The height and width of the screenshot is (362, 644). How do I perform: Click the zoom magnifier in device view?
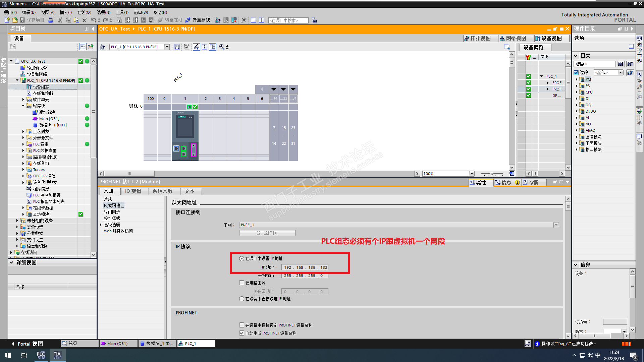pyautogui.click(x=222, y=47)
